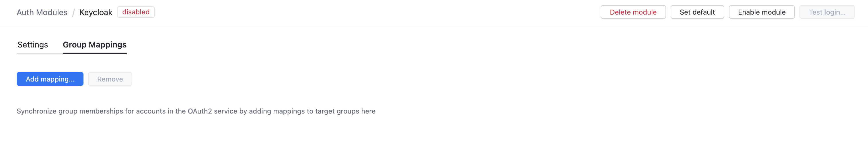
Task: Switch to the Settings tab
Action: point(33,45)
